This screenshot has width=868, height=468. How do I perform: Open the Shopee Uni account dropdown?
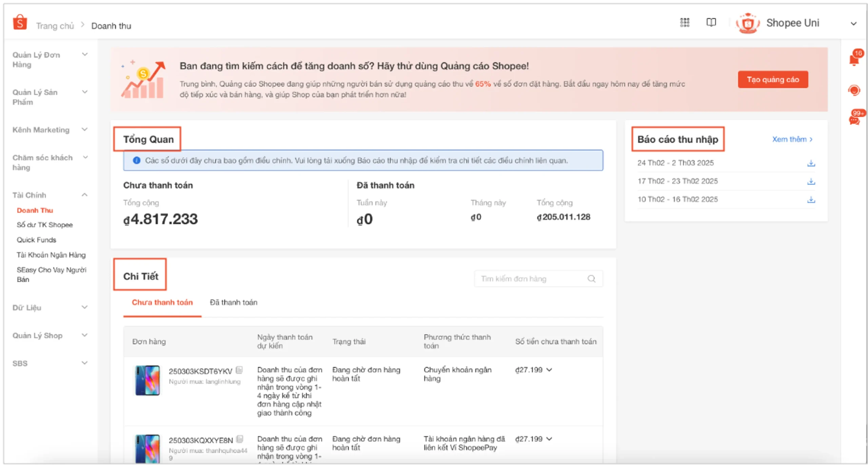[853, 24]
